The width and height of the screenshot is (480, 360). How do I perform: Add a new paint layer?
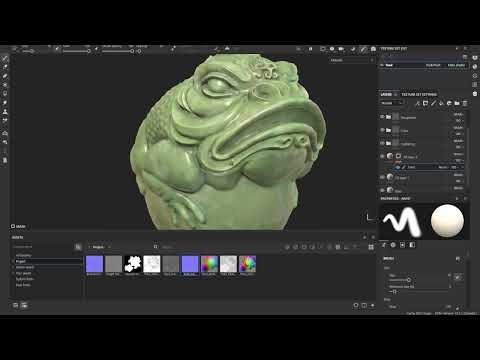433,103
